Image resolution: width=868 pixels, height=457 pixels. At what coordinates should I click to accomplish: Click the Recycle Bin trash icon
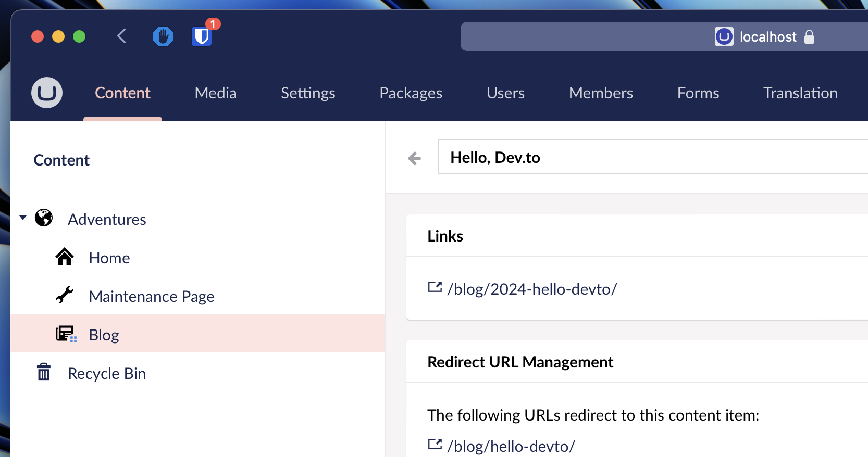44,372
